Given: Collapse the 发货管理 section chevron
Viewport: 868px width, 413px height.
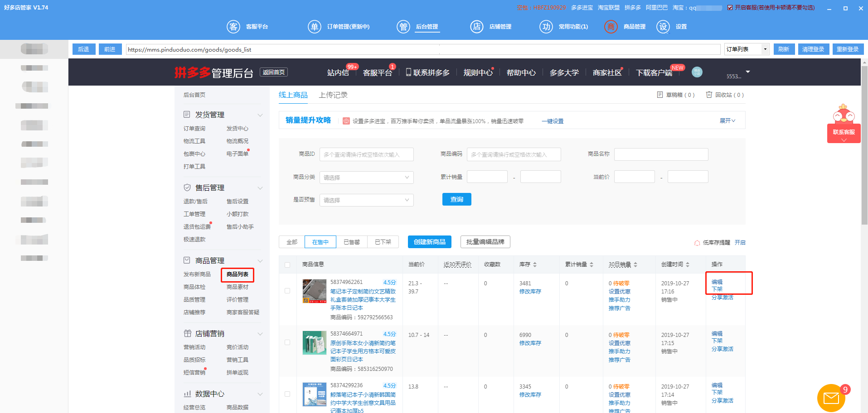Looking at the screenshot, I should pos(260,115).
